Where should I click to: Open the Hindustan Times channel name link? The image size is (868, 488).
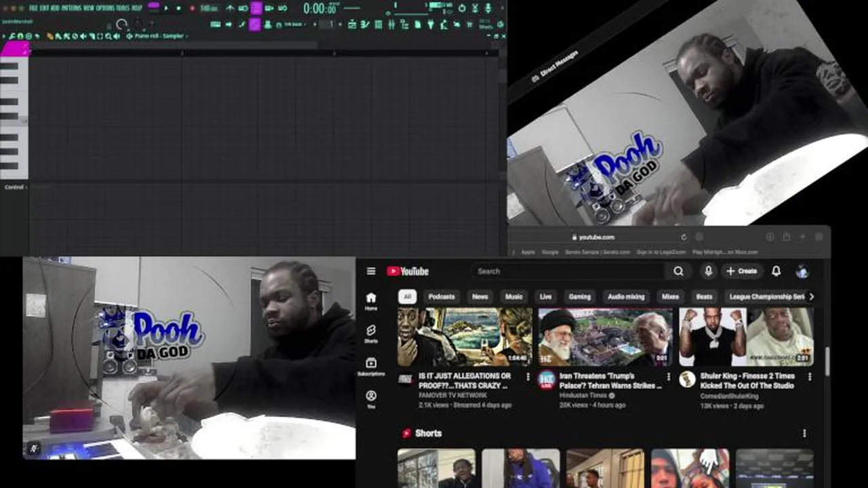(584, 395)
